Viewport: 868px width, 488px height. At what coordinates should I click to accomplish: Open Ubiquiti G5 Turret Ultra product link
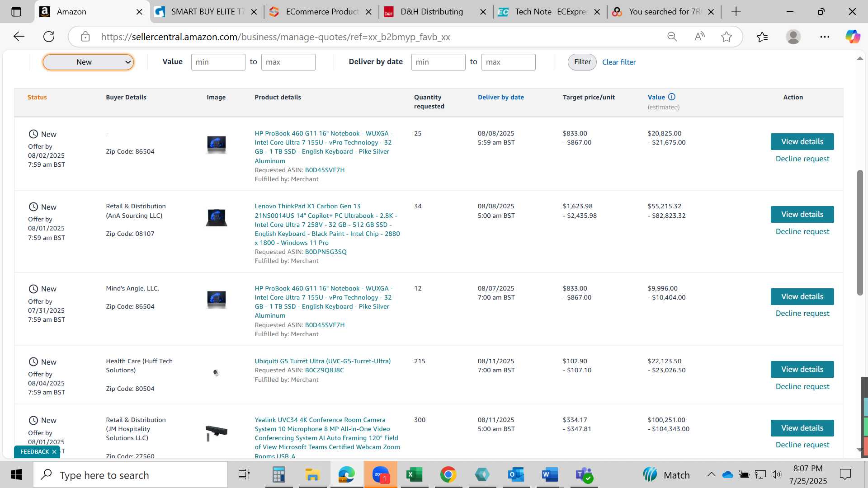(x=323, y=361)
